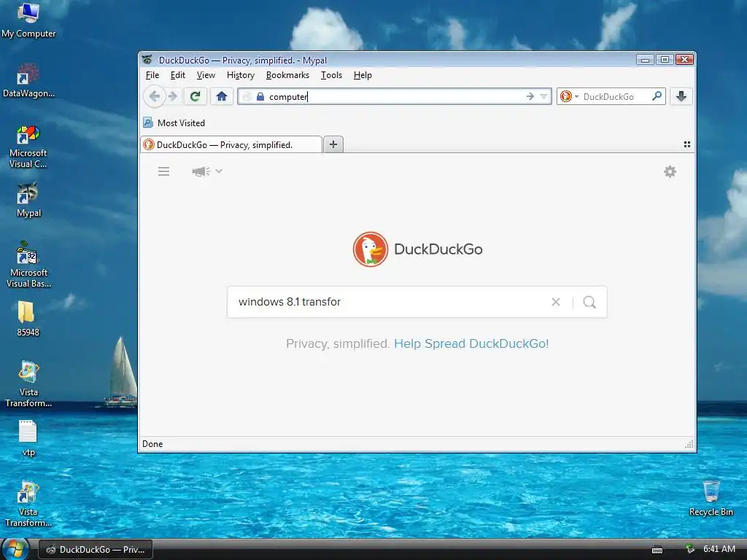747x560 pixels.
Task: Click the Most Visited folder icon
Action: tap(148, 122)
